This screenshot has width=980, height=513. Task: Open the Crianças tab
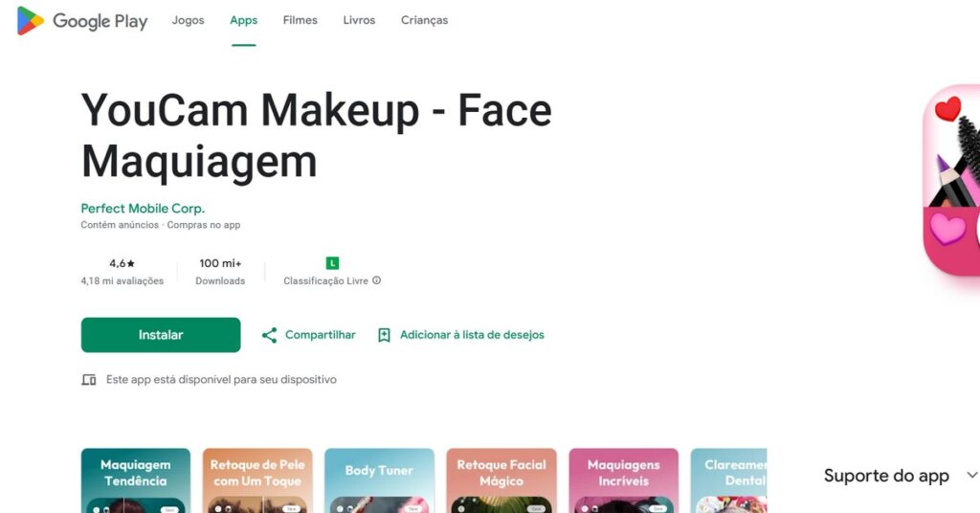tap(424, 20)
